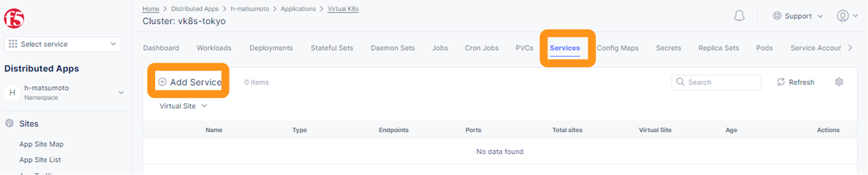Open the Virtual Site filter dropdown
Image resolution: width=868 pixels, height=175 pixels.
click(183, 106)
